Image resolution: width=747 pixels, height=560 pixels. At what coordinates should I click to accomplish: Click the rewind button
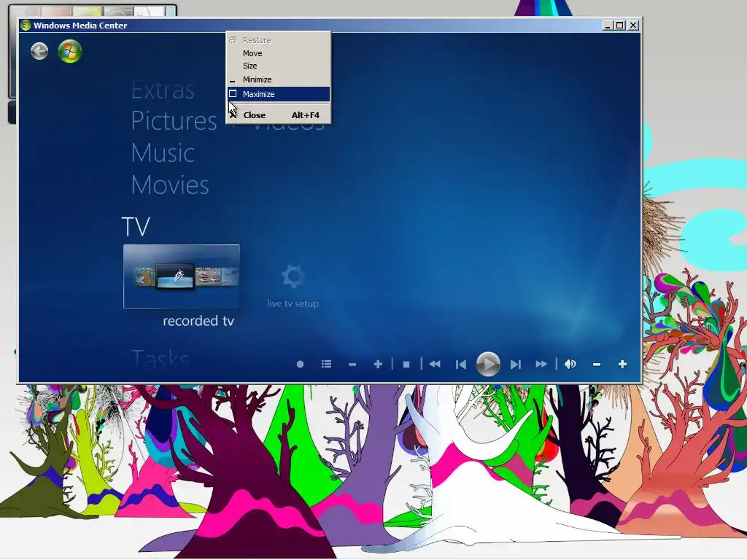pos(435,365)
